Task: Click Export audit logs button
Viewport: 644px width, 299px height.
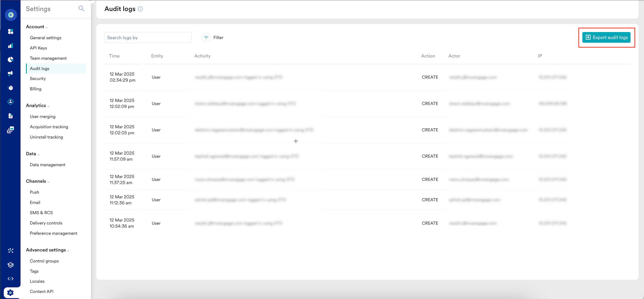Action: pos(606,38)
